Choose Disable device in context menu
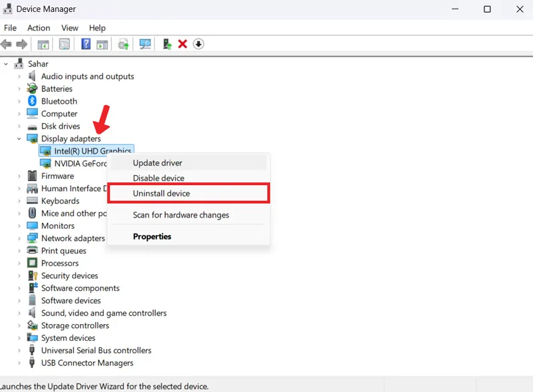The image size is (533, 392). click(x=189, y=178)
